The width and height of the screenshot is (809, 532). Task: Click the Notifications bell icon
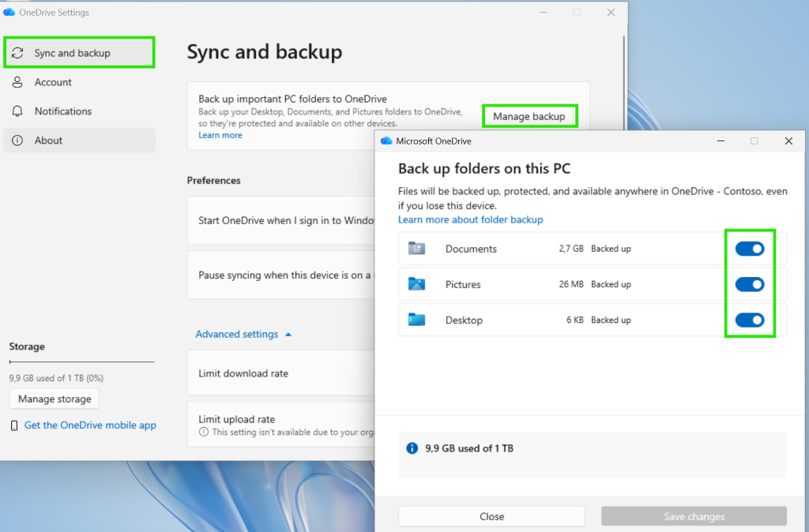coord(17,111)
